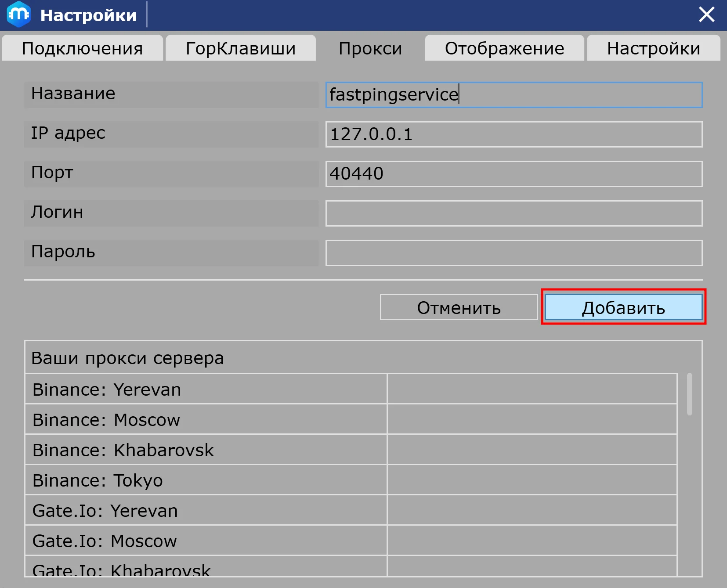
Task: Go to the Отображение tab
Action: [x=504, y=48]
